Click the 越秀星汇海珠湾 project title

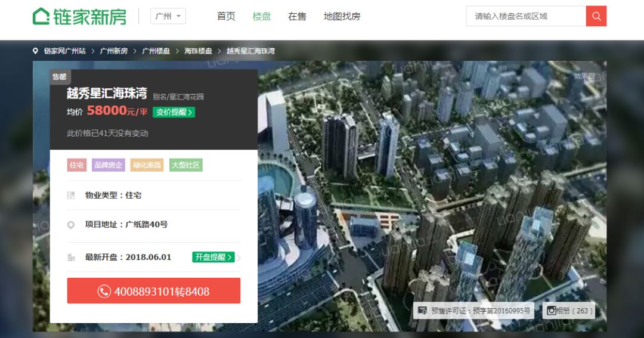(x=107, y=94)
